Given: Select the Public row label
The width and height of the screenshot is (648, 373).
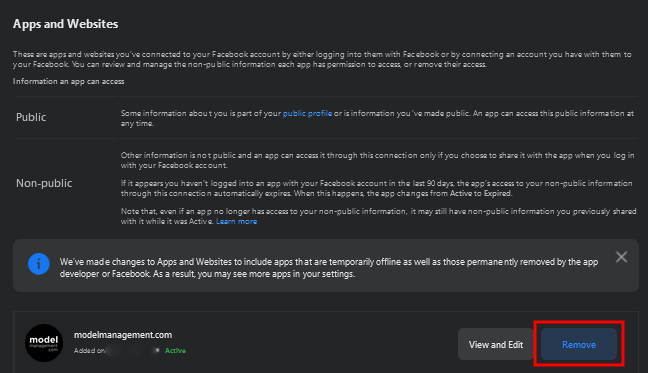Looking at the screenshot, I should click(x=31, y=117).
